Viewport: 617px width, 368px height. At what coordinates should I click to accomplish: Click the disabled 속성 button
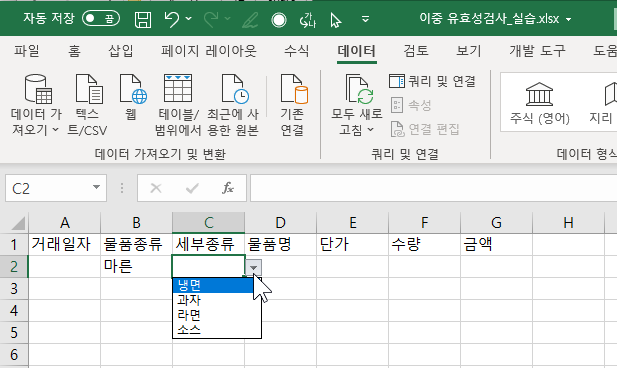(x=410, y=105)
